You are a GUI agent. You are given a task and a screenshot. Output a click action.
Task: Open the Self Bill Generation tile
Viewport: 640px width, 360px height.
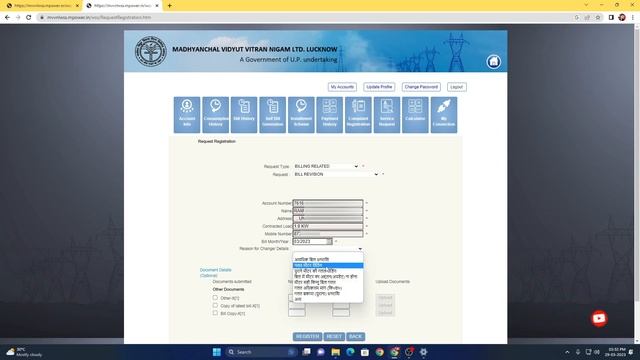(273, 115)
